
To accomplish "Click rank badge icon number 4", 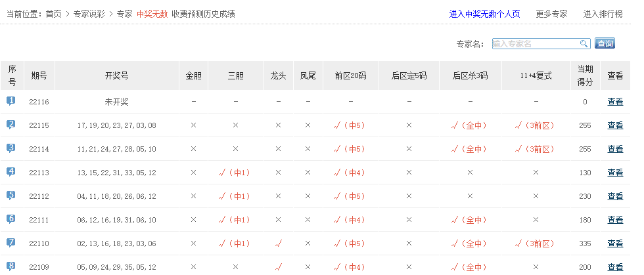I will pyautogui.click(x=11, y=172).
